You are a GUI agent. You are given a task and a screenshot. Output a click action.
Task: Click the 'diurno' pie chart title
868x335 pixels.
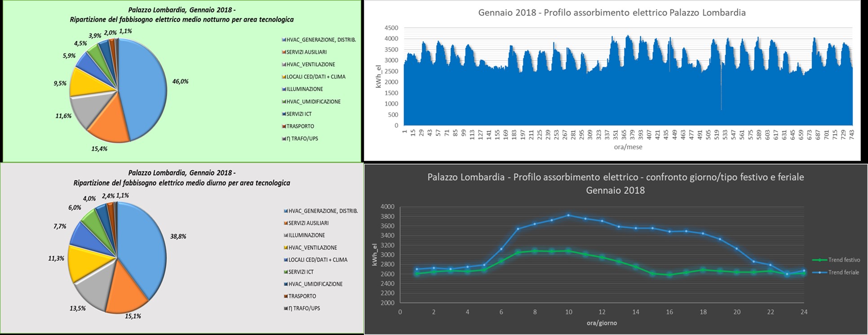tap(182, 178)
